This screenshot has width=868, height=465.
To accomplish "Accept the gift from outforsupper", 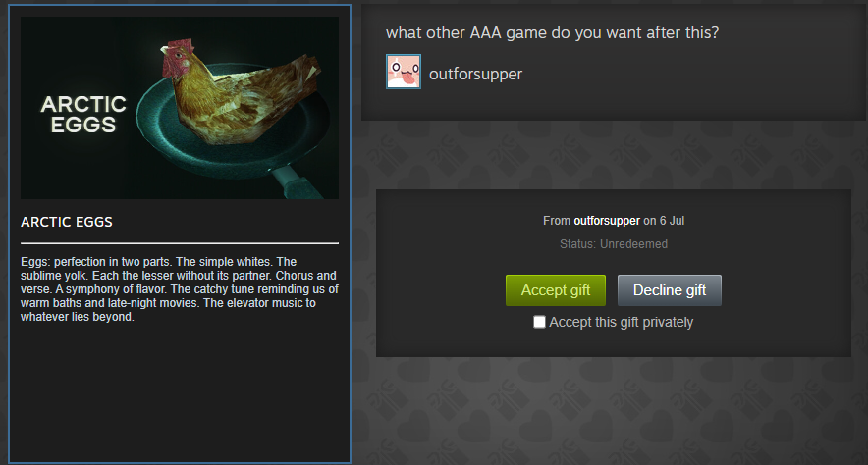I will point(556,290).
